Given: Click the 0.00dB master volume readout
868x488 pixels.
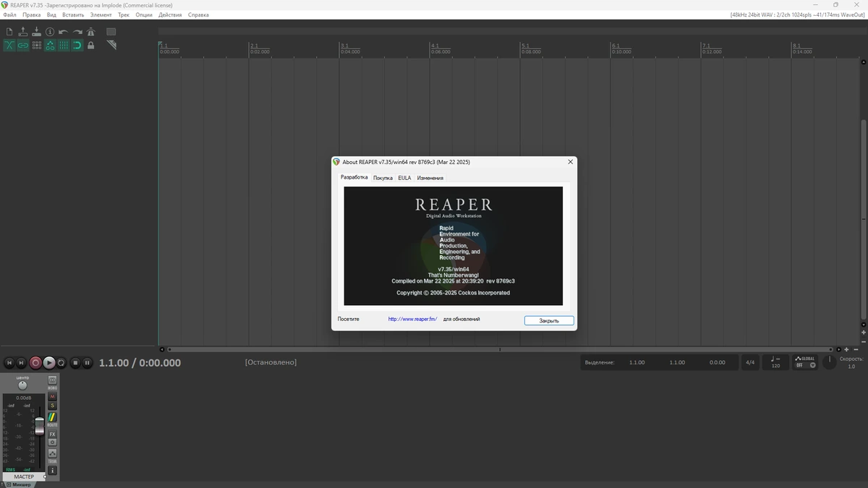Looking at the screenshot, I should tap(23, 398).
